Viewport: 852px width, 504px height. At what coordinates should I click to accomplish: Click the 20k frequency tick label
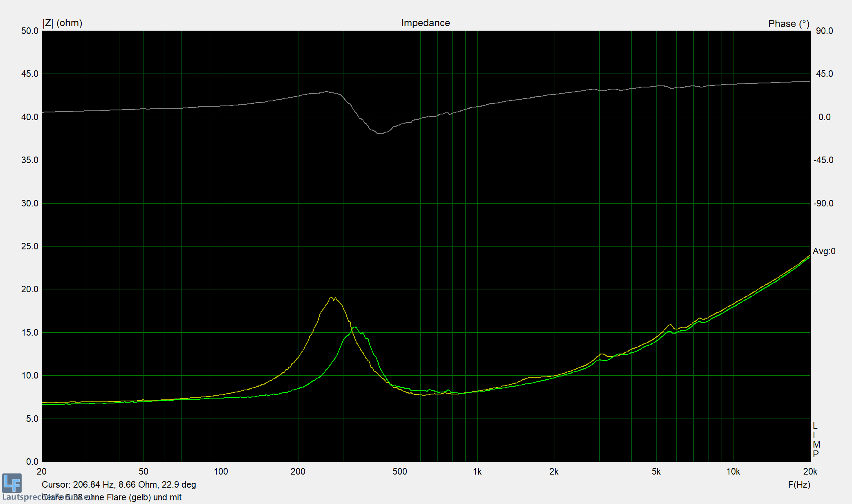810,472
